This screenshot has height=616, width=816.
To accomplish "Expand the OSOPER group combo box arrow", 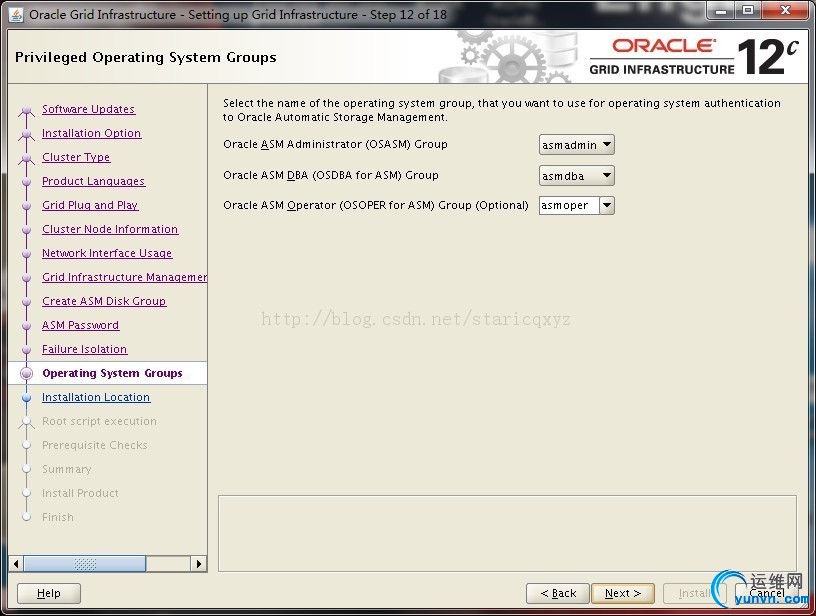I will 607,206.
